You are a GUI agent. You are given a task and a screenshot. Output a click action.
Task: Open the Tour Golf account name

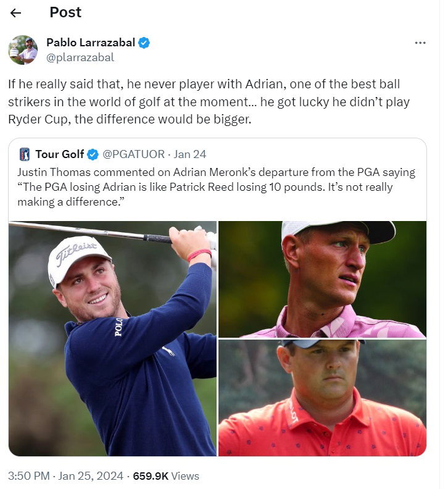click(x=59, y=154)
